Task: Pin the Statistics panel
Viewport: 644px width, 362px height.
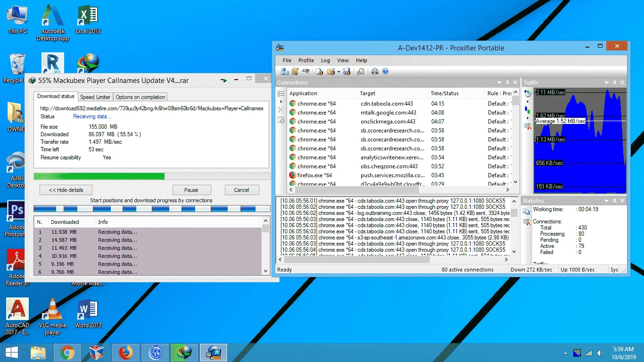Action: [x=614, y=201]
